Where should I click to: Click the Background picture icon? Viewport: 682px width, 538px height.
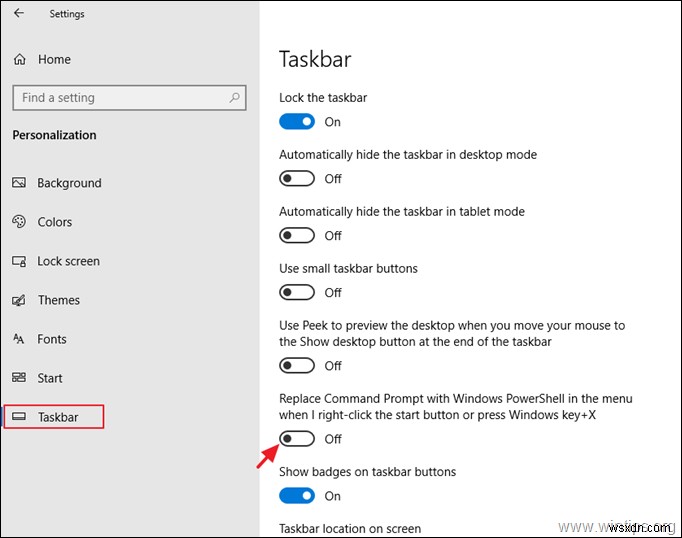click(x=19, y=183)
